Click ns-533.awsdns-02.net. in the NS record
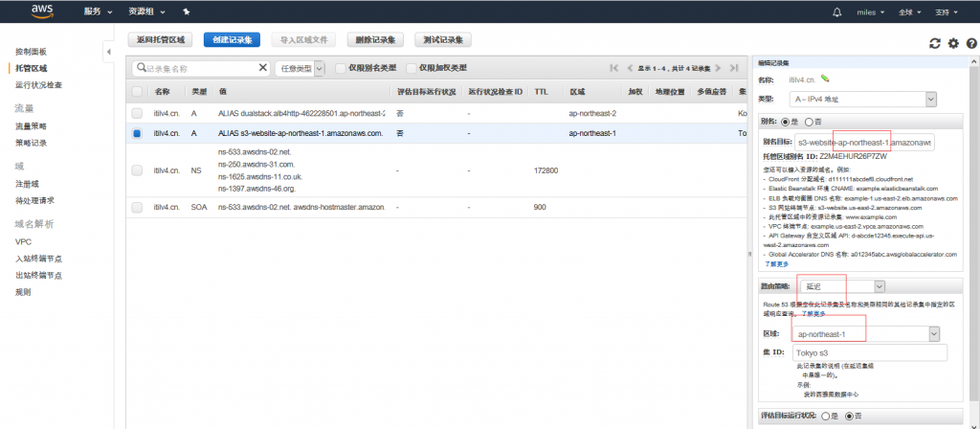This screenshot has height=429, width=980. [255, 152]
